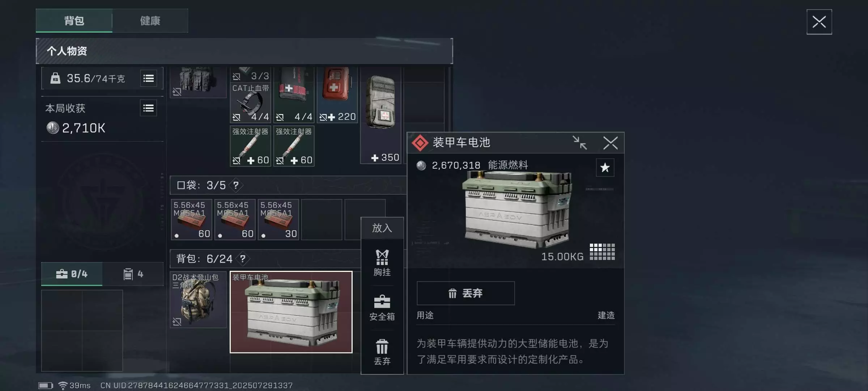Click the inventory grid size icon by 15.00KG
Image resolution: width=868 pixels, height=391 pixels.
(x=602, y=252)
